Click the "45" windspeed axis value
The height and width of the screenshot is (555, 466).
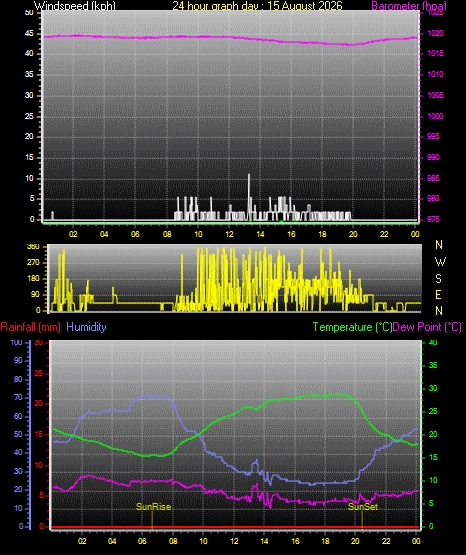[29, 34]
